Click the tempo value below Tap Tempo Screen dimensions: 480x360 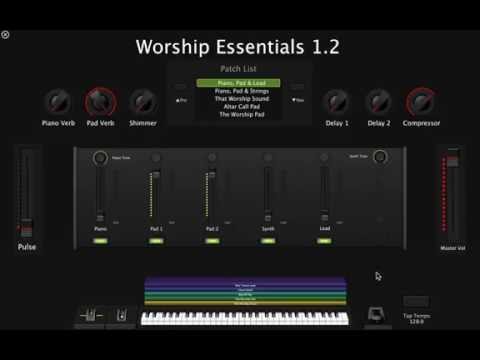click(x=417, y=322)
